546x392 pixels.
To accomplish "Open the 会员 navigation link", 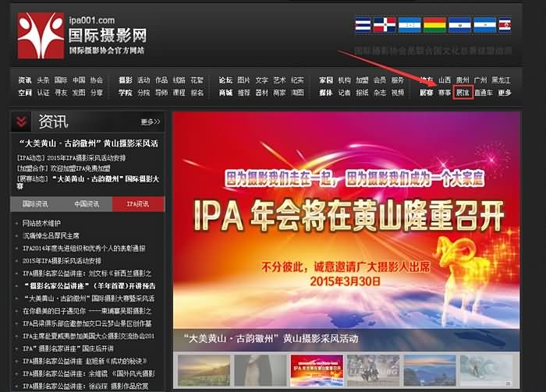I will 380,80.
